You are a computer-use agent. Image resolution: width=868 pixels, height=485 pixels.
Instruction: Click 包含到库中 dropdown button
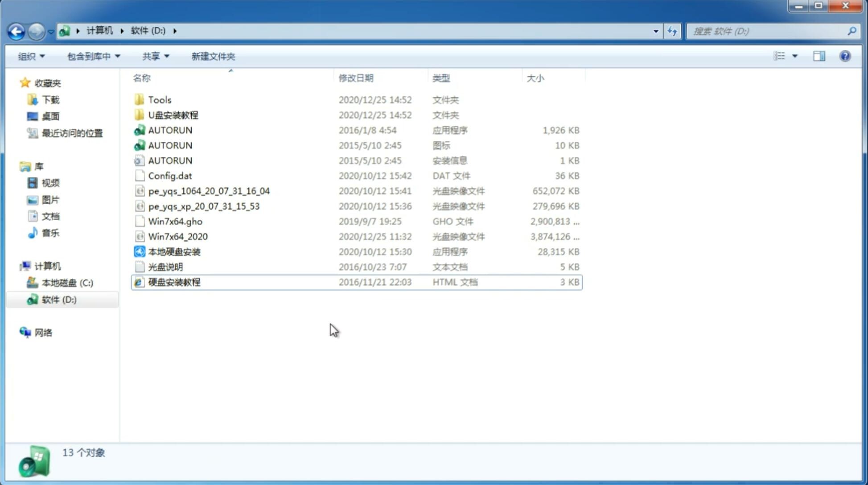coord(93,55)
